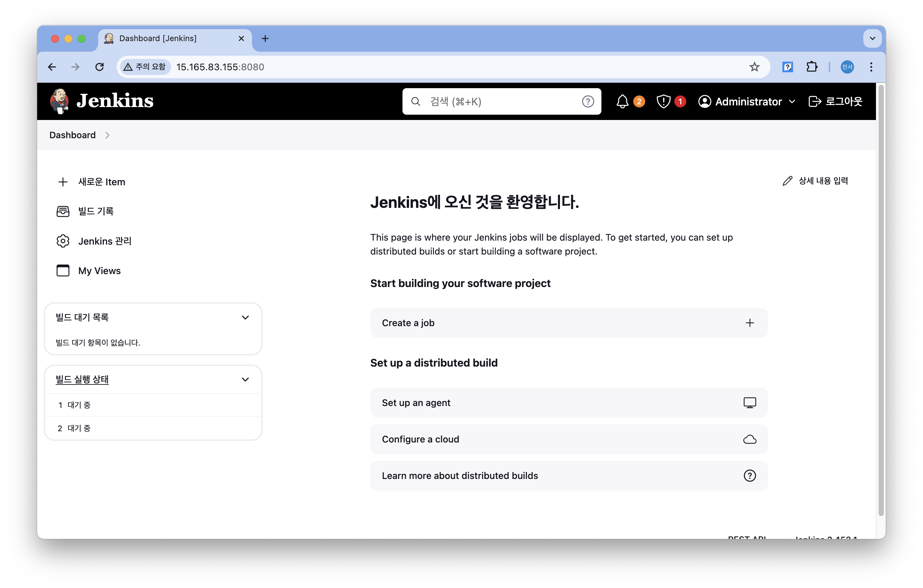This screenshot has height=588, width=923.
Task: Open 빌드 기록 in the sidebar
Action: click(x=96, y=211)
